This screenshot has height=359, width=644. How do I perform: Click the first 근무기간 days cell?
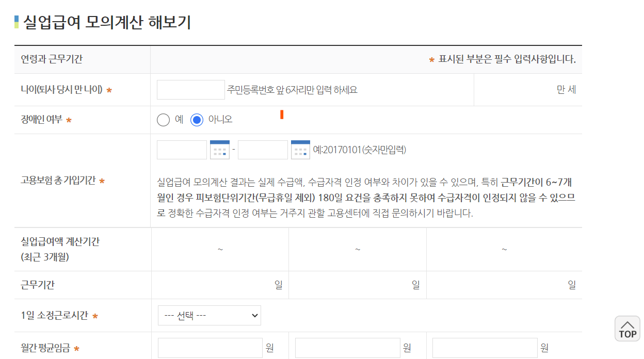(x=219, y=284)
